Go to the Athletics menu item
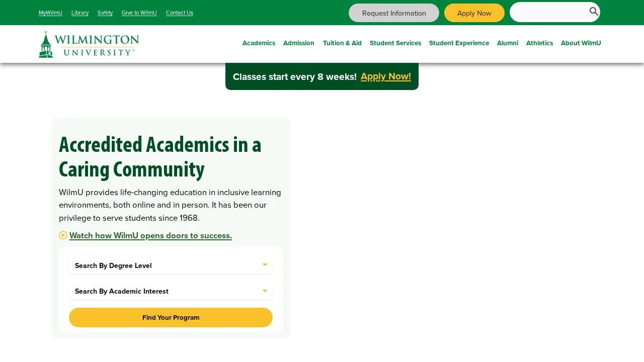Image resolution: width=644 pixels, height=362 pixels. (539, 43)
